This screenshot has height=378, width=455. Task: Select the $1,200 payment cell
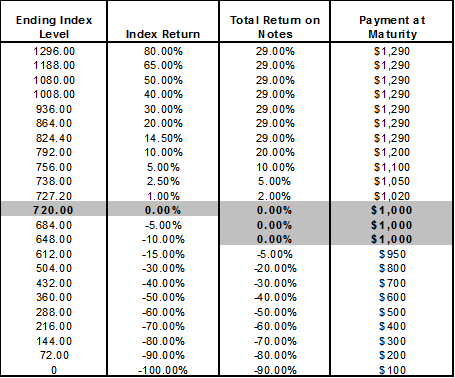tap(392, 152)
